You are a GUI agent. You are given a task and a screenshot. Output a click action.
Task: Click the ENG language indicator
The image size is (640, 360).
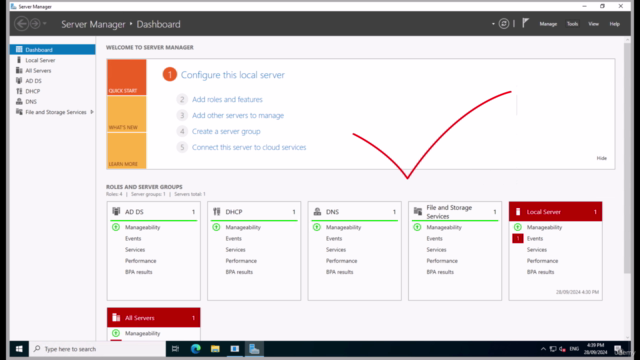[574, 349]
